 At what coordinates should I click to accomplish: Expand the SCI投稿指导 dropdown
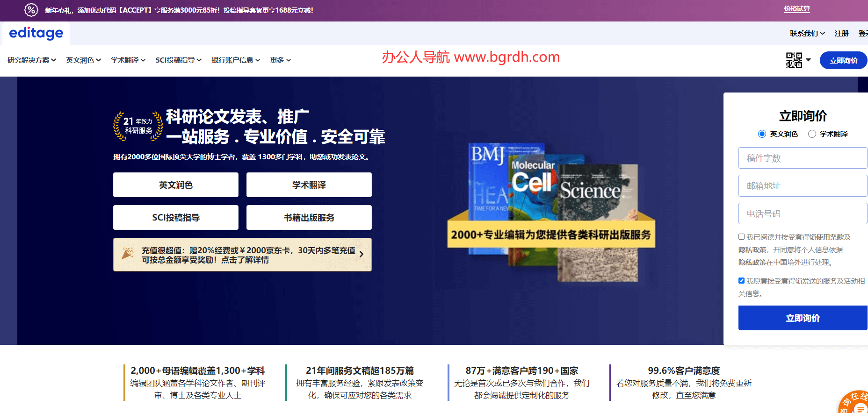point(178,60)
